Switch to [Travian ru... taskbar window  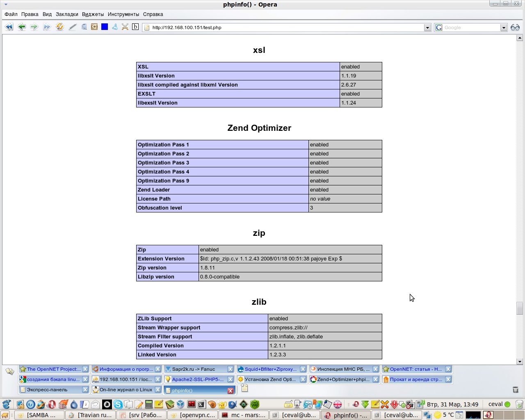[x=91, y=415]
